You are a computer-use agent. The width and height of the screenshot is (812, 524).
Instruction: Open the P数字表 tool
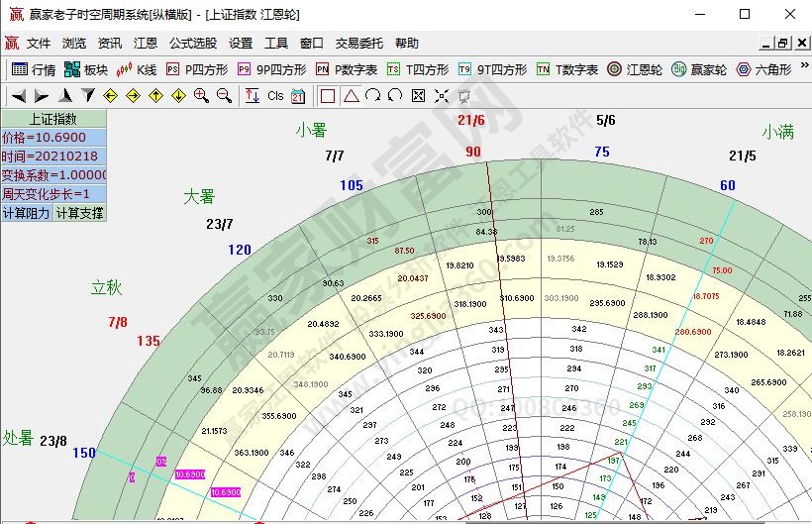pos(347,69)
